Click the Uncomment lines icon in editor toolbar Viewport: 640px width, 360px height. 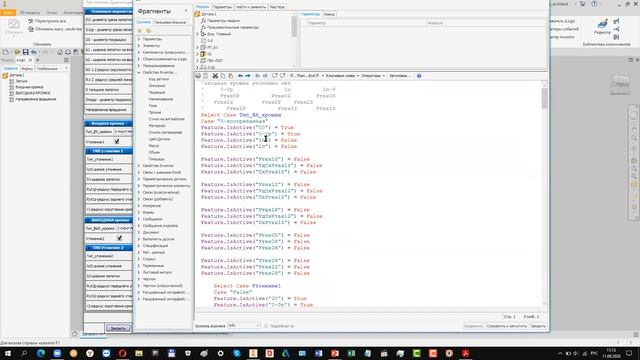pos(282,76)
